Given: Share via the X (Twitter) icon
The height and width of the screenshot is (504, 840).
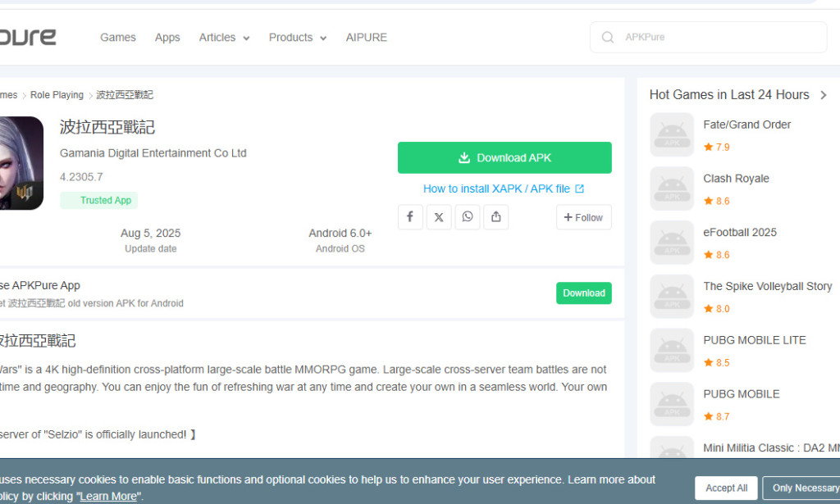Looking at the screenshot, I should point(439,216).
